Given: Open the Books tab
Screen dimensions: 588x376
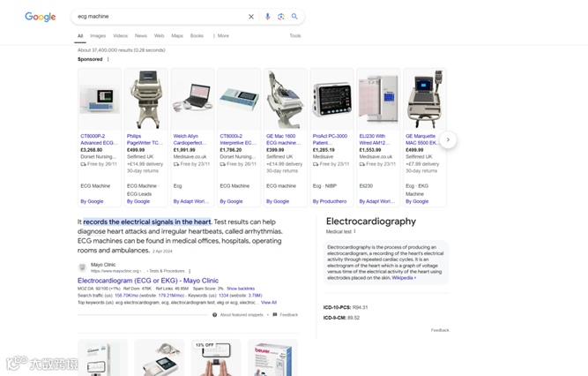Looking at the screenshot, I should (x=197, y=35).
